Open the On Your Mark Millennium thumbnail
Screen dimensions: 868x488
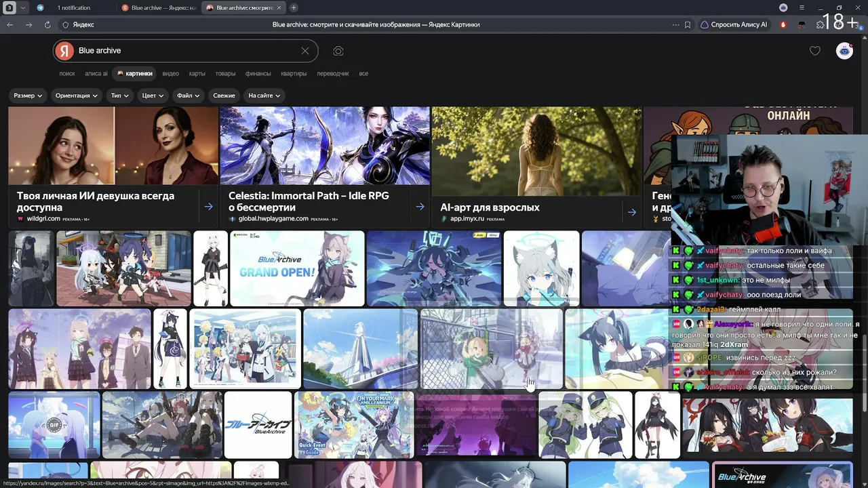(x=354, y=424)
